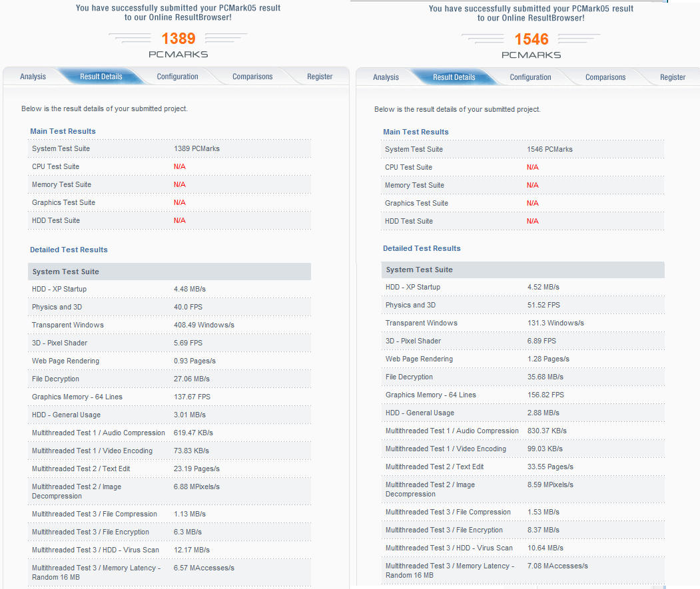Click the '8.37 MB/s' File Encryption value
The image size is (700, 589).
[x=543, y=530]
